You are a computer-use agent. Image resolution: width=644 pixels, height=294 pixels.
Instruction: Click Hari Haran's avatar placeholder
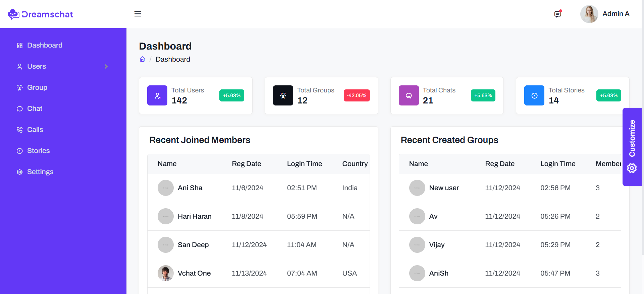(x=166, y=216)
